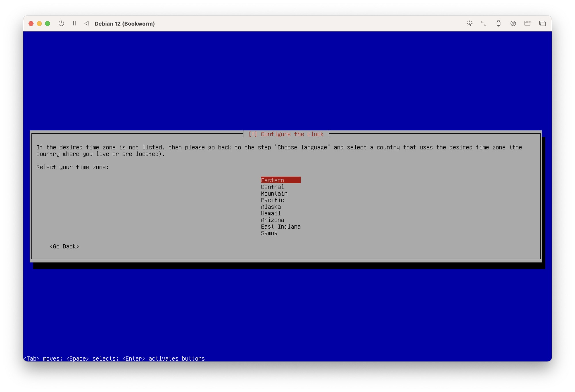This screenshot has width=575, height=392.
Task: Click the shared folder icon
Action: click(x=528, y=24)
